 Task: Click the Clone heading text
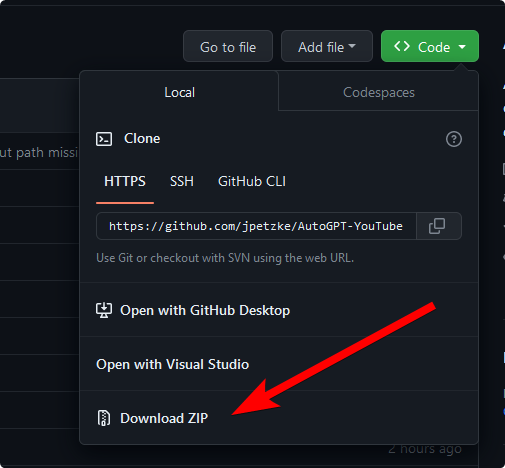coord(142,138)
